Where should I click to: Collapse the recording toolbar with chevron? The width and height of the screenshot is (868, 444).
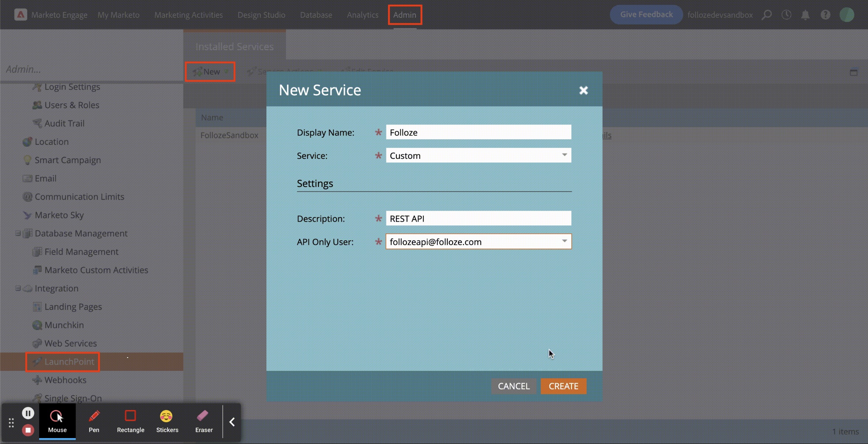pos(232,422)
